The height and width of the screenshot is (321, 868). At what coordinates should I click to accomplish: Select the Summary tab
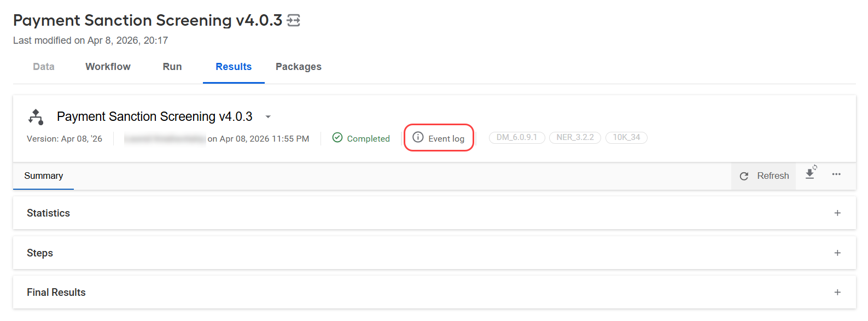click(44, 176)
